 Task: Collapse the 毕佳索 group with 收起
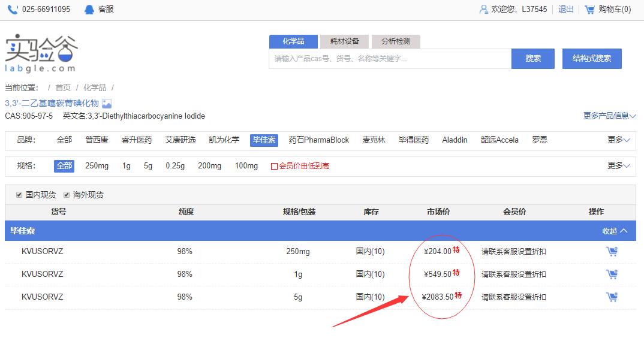click(x=615, y=231)
